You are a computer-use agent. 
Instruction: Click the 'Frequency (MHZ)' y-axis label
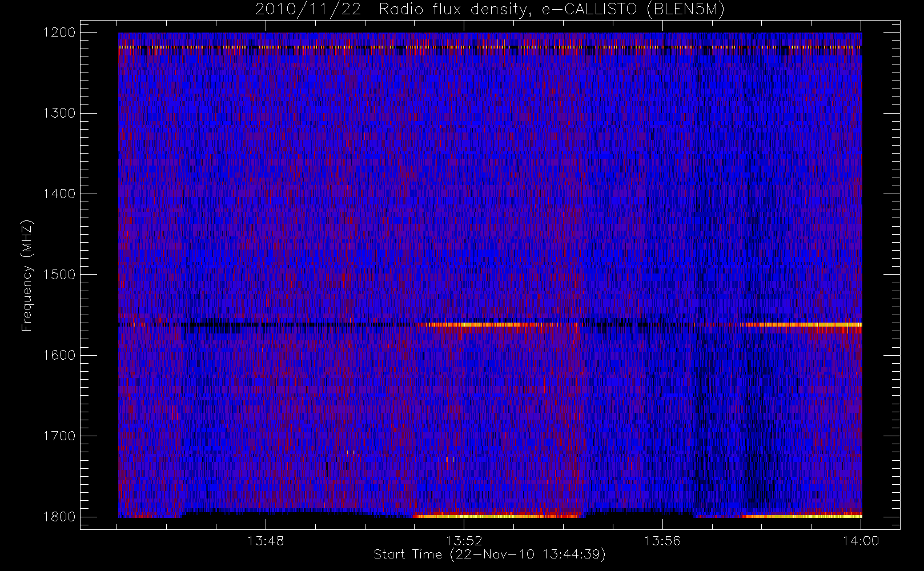click(x=27, y=275)
